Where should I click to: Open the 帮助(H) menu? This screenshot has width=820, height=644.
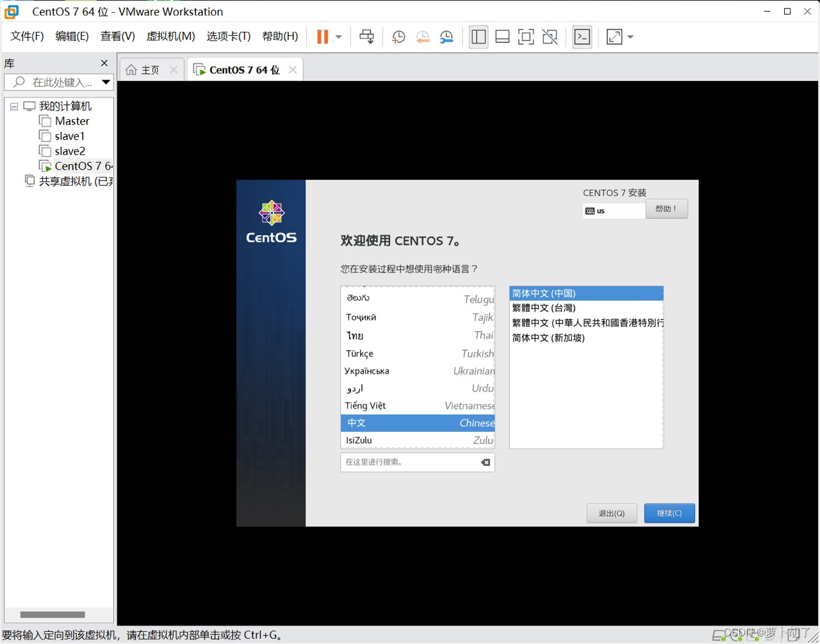click(x=280, y=37)
